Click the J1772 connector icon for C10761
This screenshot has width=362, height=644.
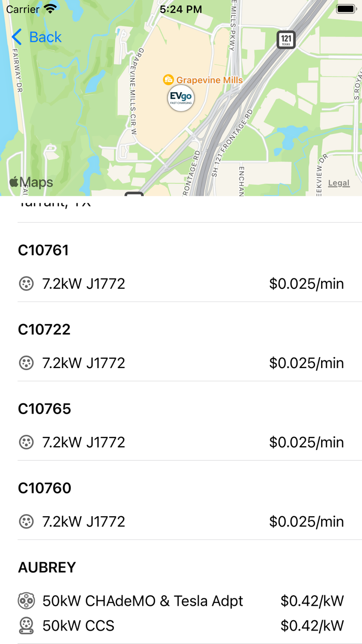pos(26,284)
